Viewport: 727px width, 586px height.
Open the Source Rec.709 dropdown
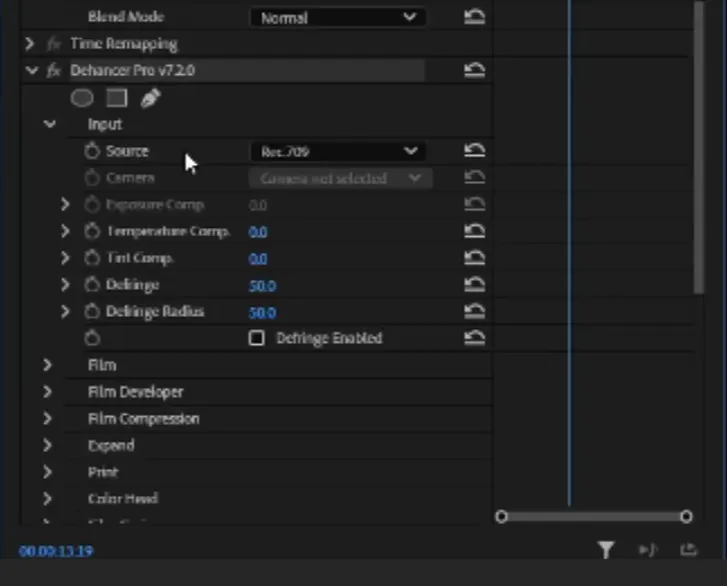click(x=338, y=151)
